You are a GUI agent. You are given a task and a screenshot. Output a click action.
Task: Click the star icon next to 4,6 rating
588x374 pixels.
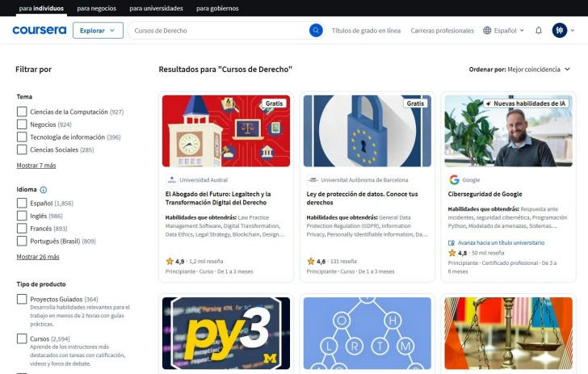coord(310,261)
